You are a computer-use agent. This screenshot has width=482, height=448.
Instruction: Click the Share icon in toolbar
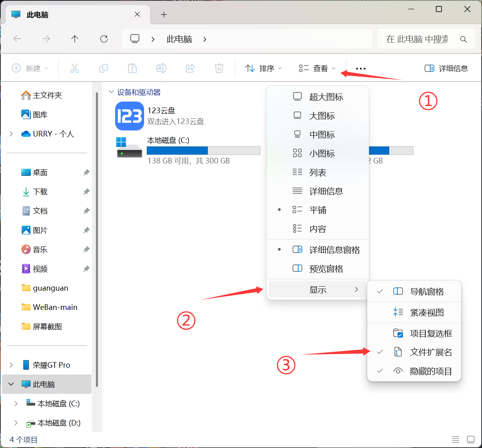190,68
